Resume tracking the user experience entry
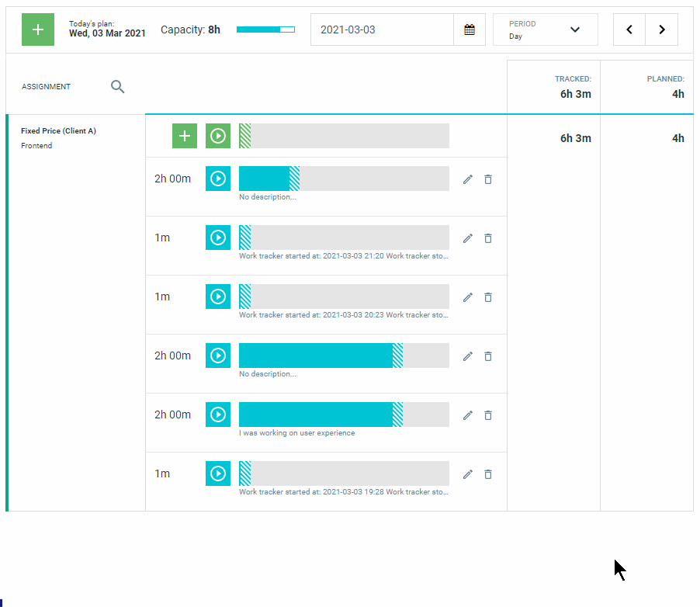700x607 pixels. (218, 414)
